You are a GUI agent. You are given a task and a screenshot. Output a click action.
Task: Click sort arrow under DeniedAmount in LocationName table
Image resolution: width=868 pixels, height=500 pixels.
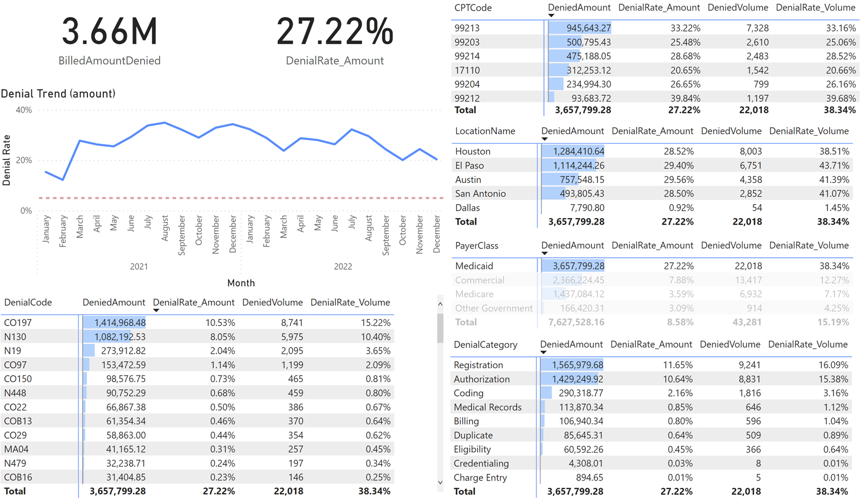pos(544,139)
